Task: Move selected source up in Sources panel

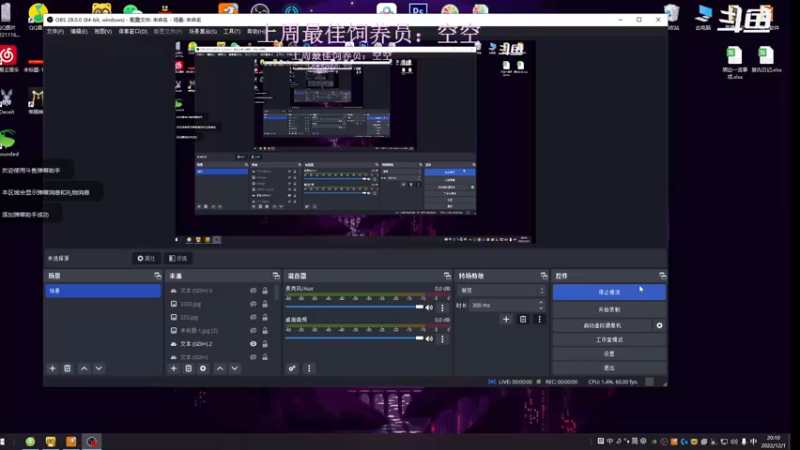Action: click(x=220, y=368)
